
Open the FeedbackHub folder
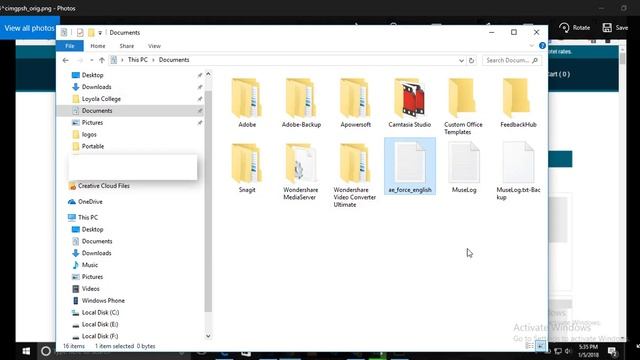(518, 103)
